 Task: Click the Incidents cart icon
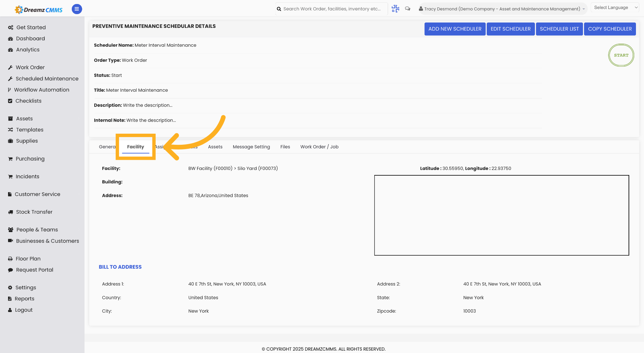(x=10, y=177)
